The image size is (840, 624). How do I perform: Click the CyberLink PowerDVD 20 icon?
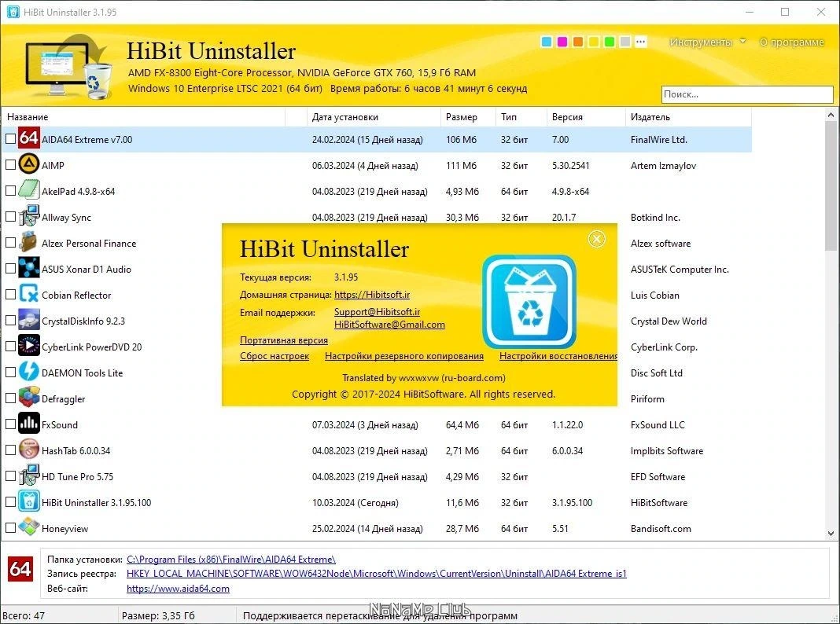pos(28,347)
